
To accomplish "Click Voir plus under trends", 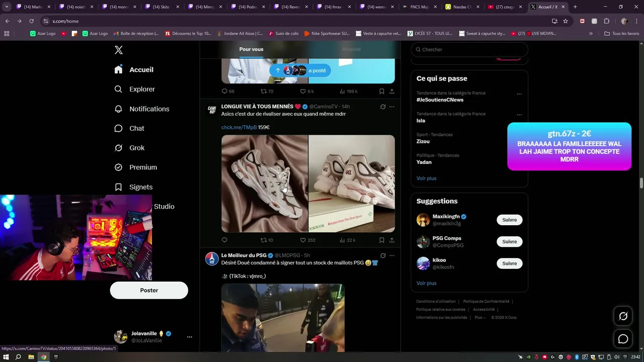I will tap(426, 178).
